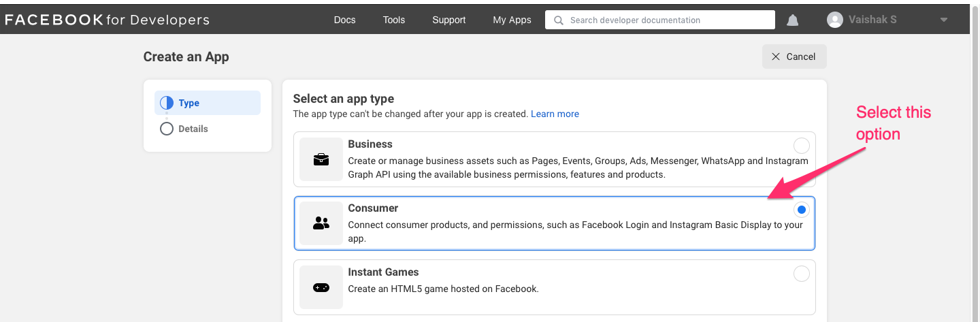Click the half-filled Type step icon
Viewport: 980px width, 322px height.
167,103
